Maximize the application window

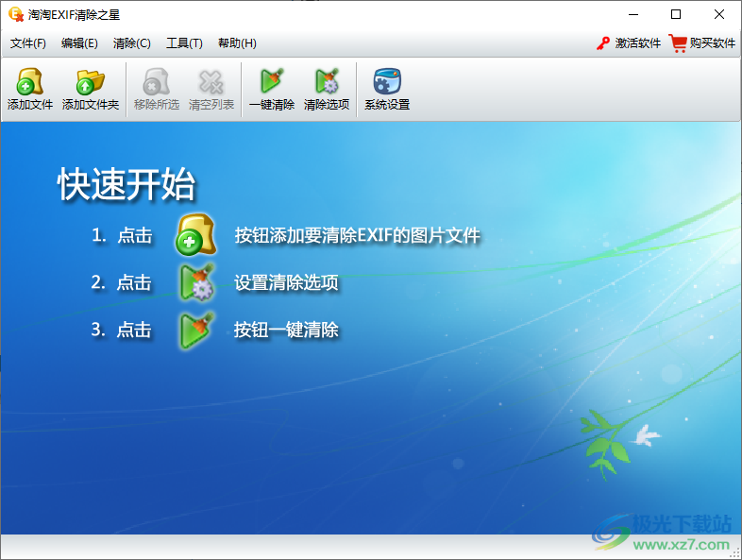click(x=676, y=15)
